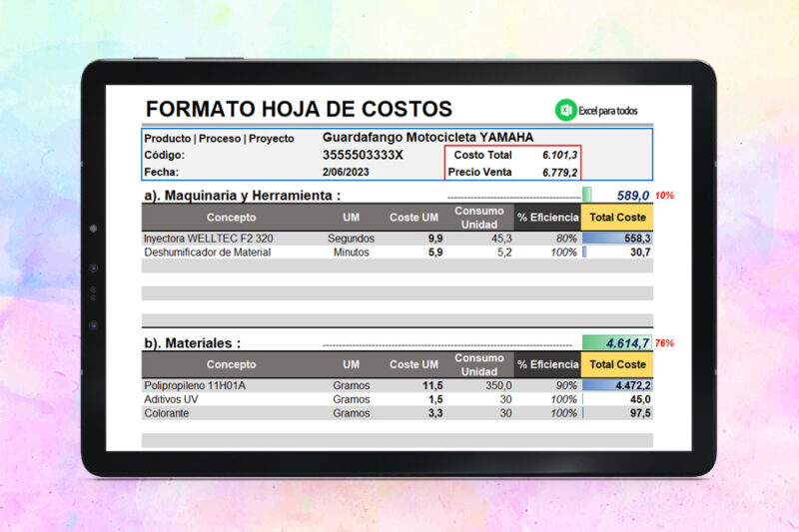Select the Coste UM header in the Maquinaria table

pyautogui.click(x=413, y=218)
